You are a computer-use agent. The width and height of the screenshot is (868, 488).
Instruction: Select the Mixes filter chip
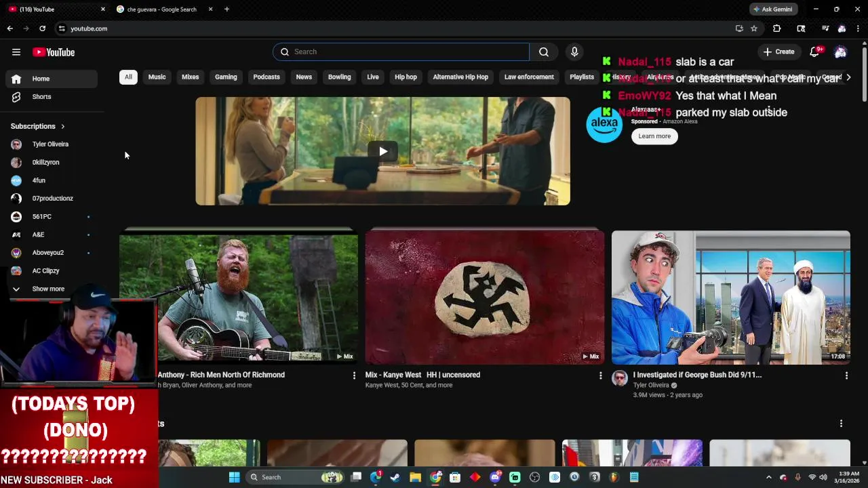[x=190, y=77]
